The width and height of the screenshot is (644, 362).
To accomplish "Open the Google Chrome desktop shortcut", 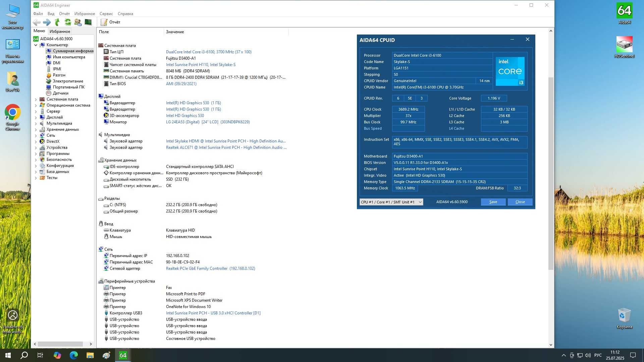I will coord(13,117).
